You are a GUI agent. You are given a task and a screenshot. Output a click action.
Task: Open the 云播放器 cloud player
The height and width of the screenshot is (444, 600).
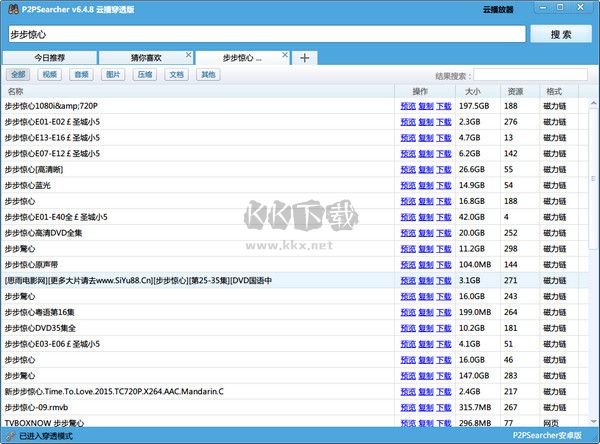point(501,10)
